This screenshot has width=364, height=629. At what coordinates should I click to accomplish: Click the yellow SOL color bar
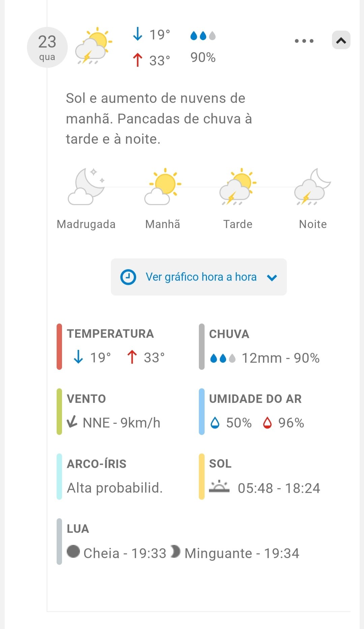202,476
